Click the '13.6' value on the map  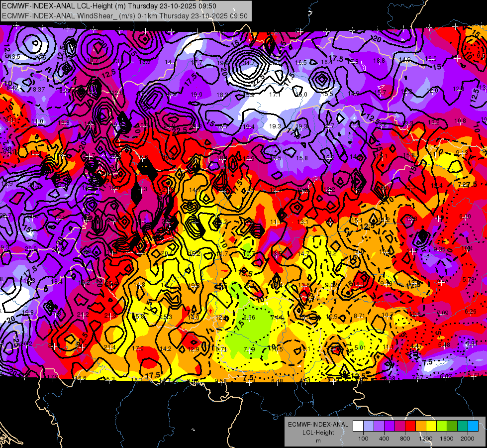coord(304,285)
